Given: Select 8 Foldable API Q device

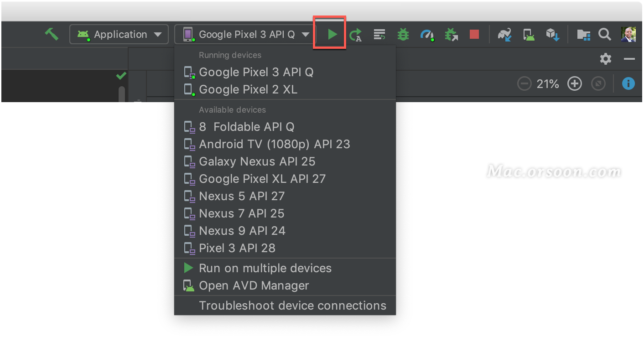Looking at the screenshot, I should (285, 127).
